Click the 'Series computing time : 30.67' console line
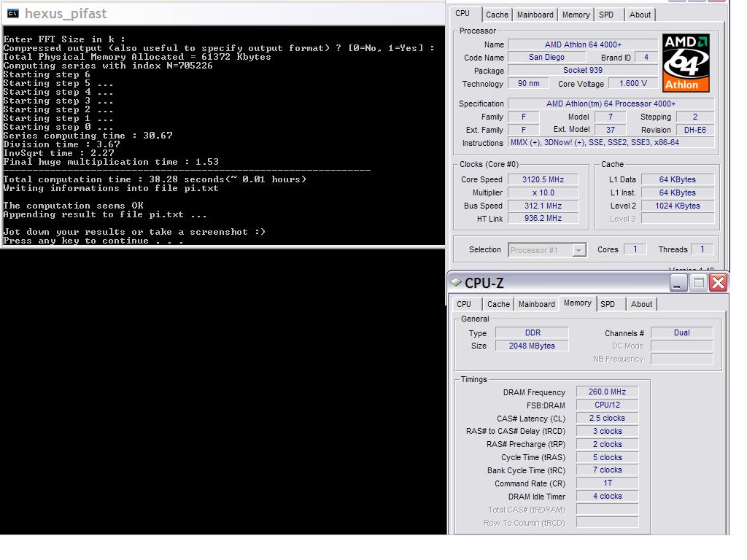 [88, 136]
